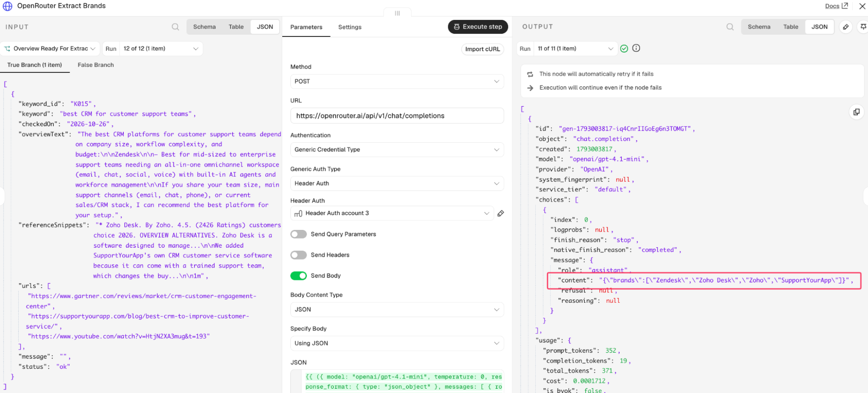
Task: Click the drag handle above Parameters
Action: [397, 13]
